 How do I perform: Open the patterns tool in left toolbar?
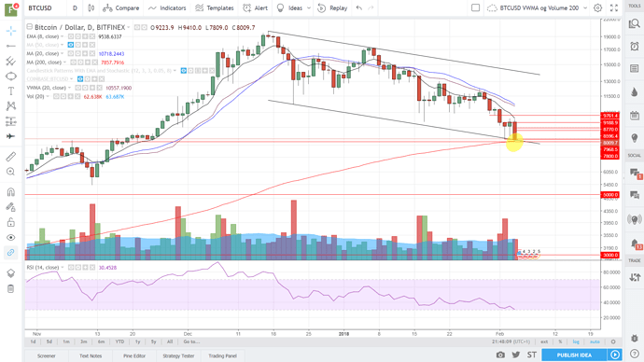(x=11, y=105)
